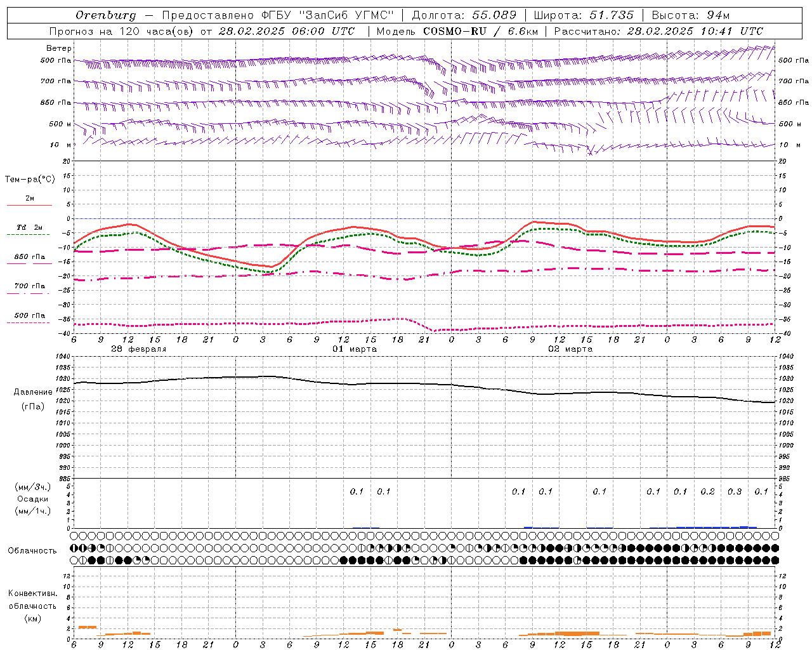Click the "Рассчитано: 28.02.2025 10:41 UTC" timestamp
Screen dimensions: 812x650
(x=658, y=31)
